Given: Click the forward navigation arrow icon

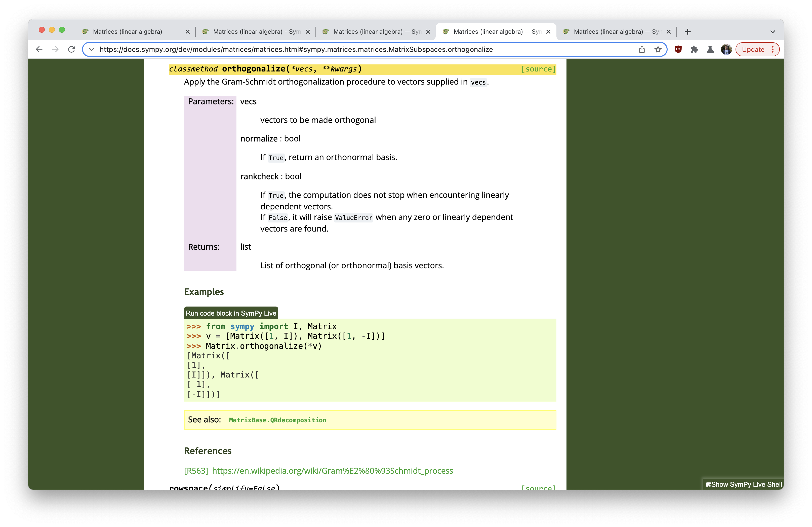Looking at the screenshot, I should point(55,49).
